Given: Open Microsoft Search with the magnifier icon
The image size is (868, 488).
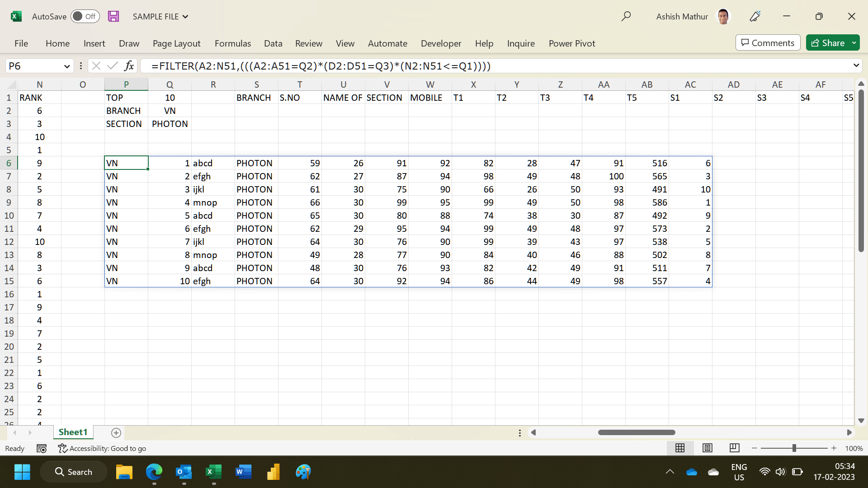Looking at the screenshot, I should [626, 16].
